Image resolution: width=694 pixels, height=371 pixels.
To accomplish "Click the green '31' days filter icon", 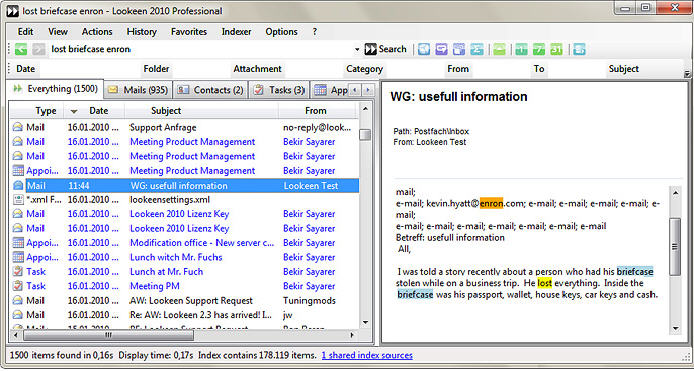I will [556, 49].
